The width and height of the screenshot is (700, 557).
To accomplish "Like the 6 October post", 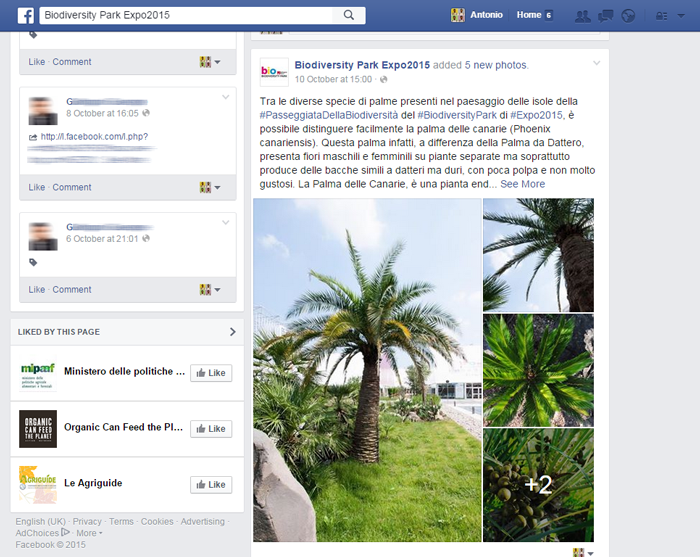I will pos(37,290).
